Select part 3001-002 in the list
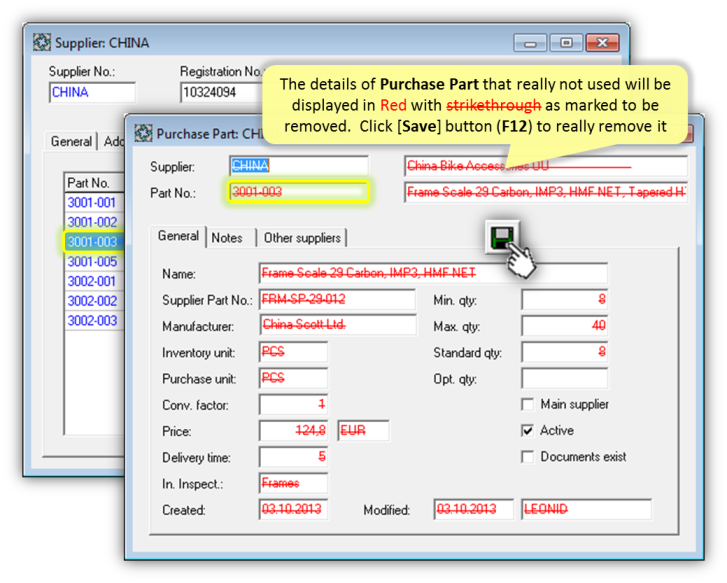Viewport: 727px width, 583px height. click(95, 222)
